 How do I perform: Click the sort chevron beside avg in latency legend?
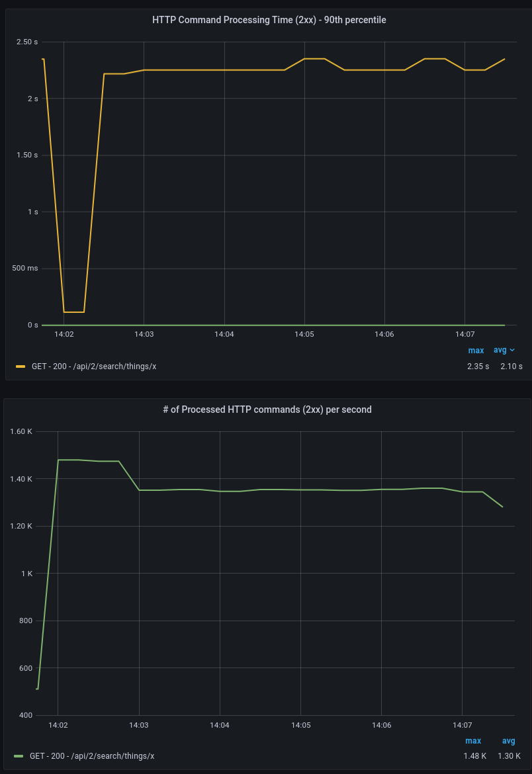click(512, 351)
